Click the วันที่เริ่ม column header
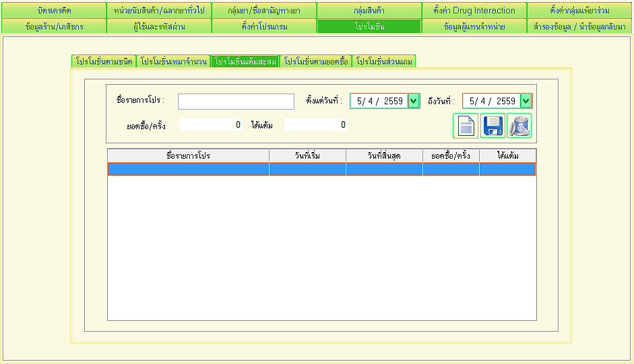This screenshot has width=634, height=364. (x=307, y=156)
